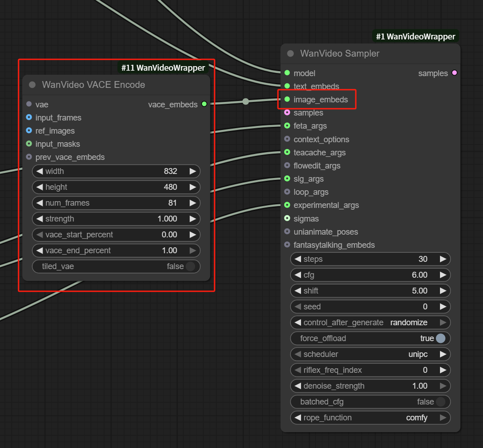The height and width of the screenshot is (448, 483).
Task: Open the rope_function comfy dropdown
Action: 370,418
